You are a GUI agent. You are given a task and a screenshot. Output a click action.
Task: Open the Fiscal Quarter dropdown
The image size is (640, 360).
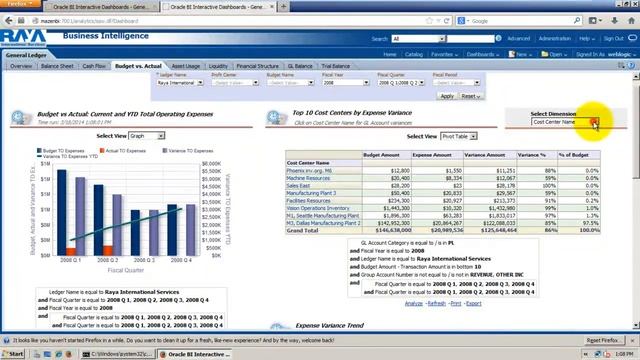(422, 83)
